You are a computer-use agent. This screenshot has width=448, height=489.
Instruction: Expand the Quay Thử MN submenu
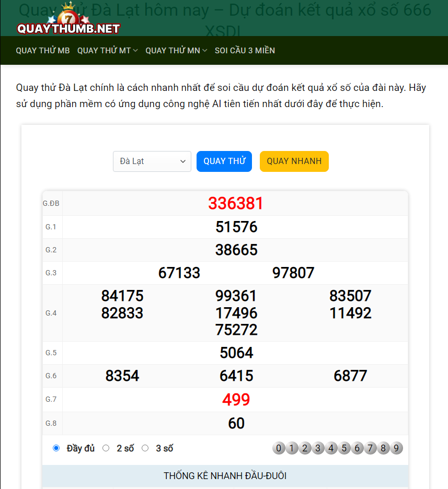[176, 51]
